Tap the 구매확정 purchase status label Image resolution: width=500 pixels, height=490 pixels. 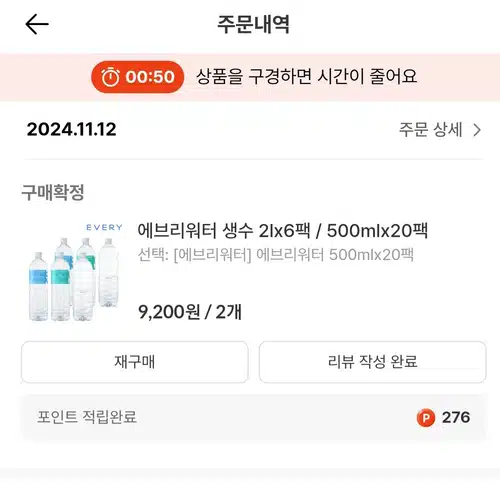click(53, 192)
